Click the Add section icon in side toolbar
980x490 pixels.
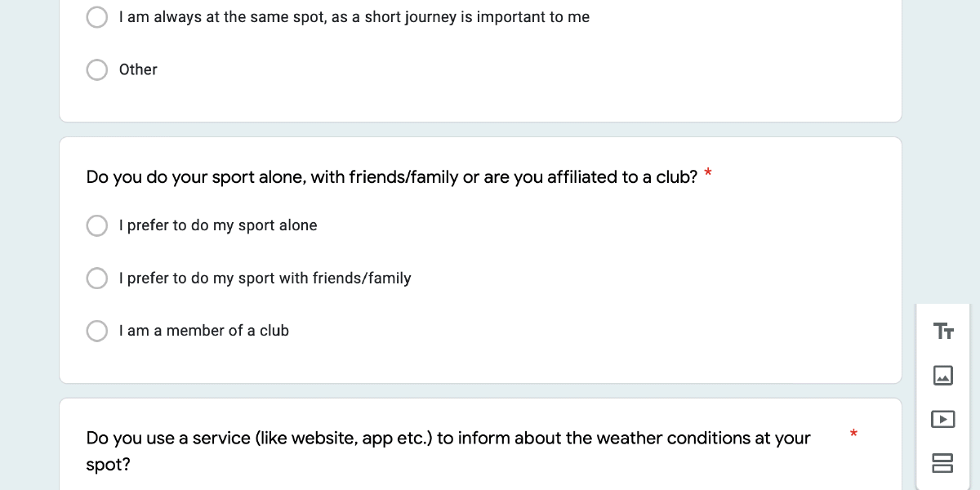(943, 463)
